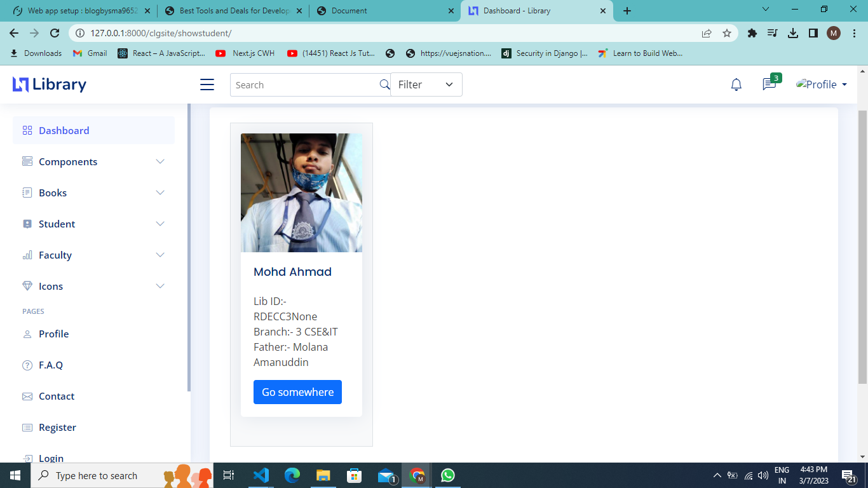The image size is (868, 488).
Task: Open the messages icon with badge 3
Action: pyautogui.click(x=770, y=85)
